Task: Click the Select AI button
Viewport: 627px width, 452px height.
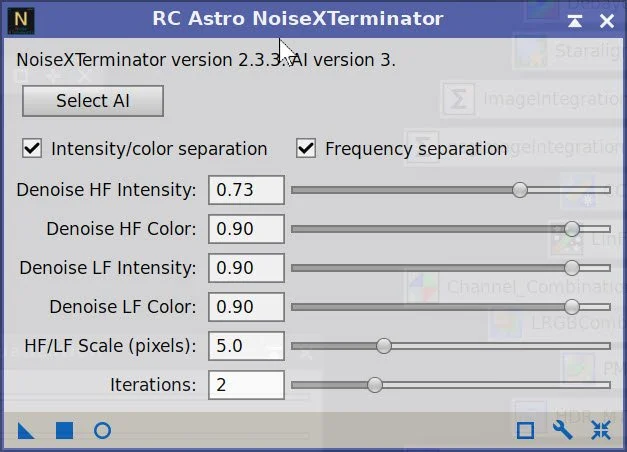Action: pyautogui.click(x=93, y=101)
